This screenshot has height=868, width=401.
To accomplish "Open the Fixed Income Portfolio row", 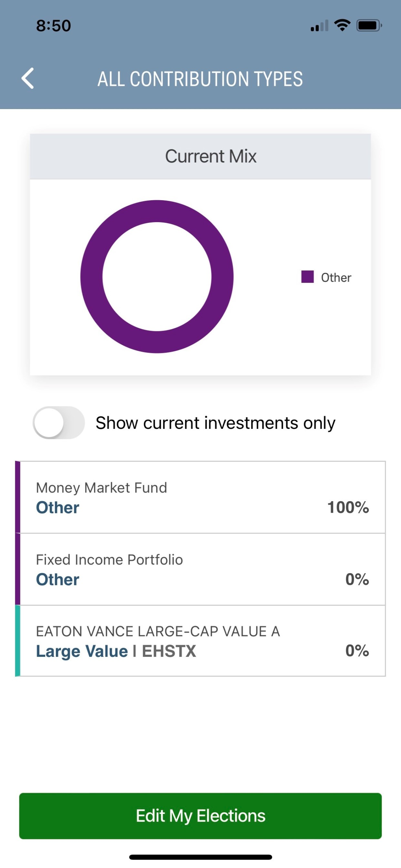I will click(x=200, y=569).
